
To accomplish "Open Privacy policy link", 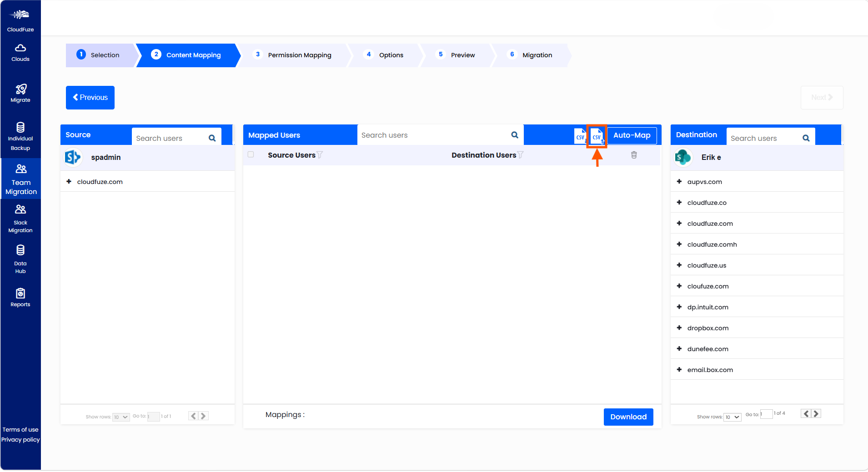I will click(x=20, y=440).
